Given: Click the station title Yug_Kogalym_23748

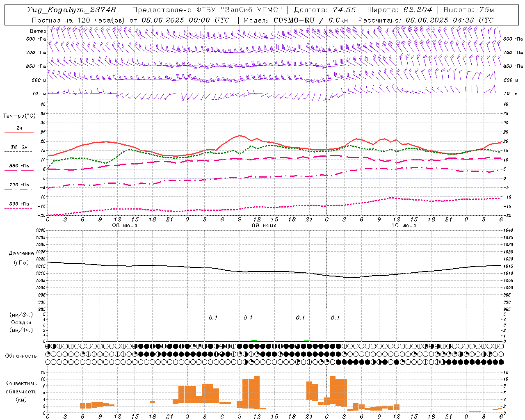Looking at the screenshot, I should pos(71,10).
